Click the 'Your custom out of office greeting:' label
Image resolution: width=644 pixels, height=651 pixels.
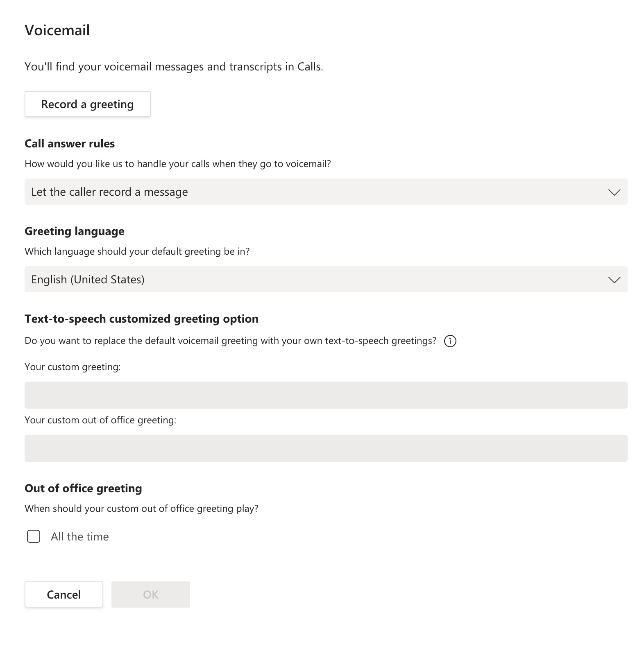(x=100, y=420)
